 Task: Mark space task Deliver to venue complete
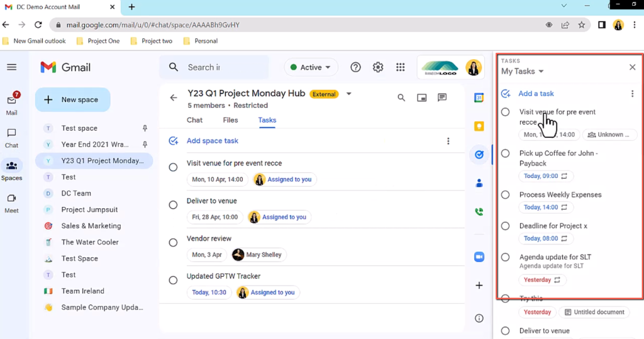(173, 204)
